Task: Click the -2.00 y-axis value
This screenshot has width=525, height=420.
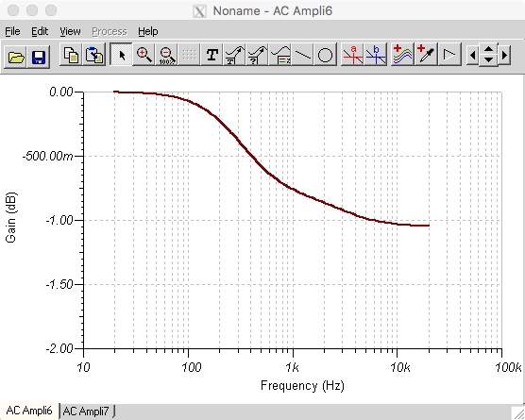Action: tap(59, 348)
